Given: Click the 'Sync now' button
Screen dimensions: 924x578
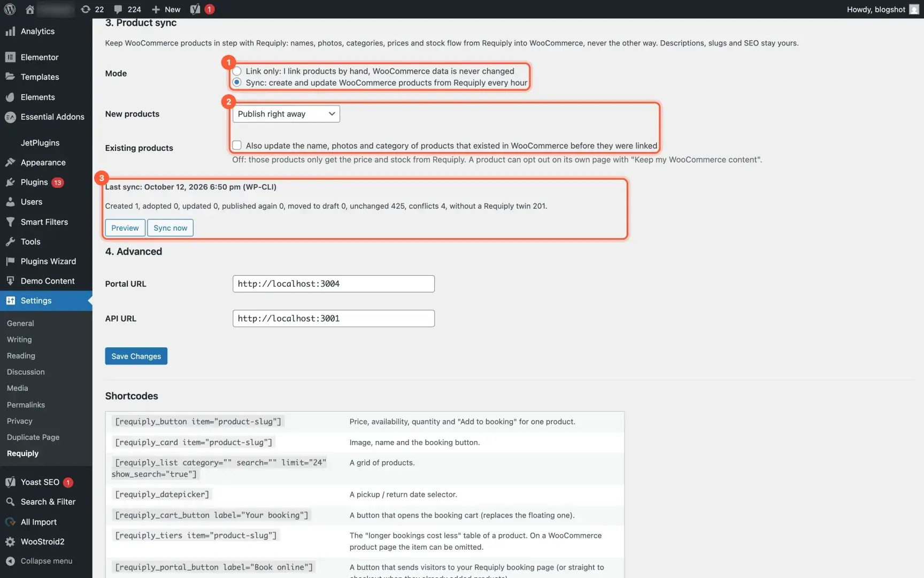Looking at the screenshot, I should pyautogui.click(x=170, y=228).
